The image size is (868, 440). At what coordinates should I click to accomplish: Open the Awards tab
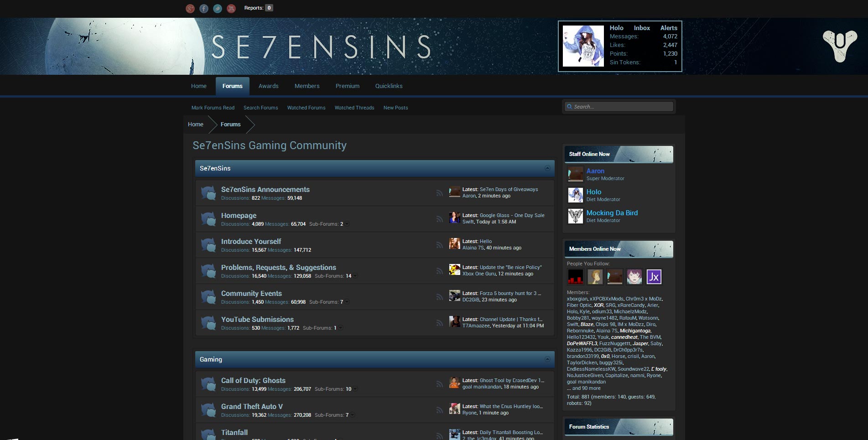pyautogui.click(x=268, y=86)
